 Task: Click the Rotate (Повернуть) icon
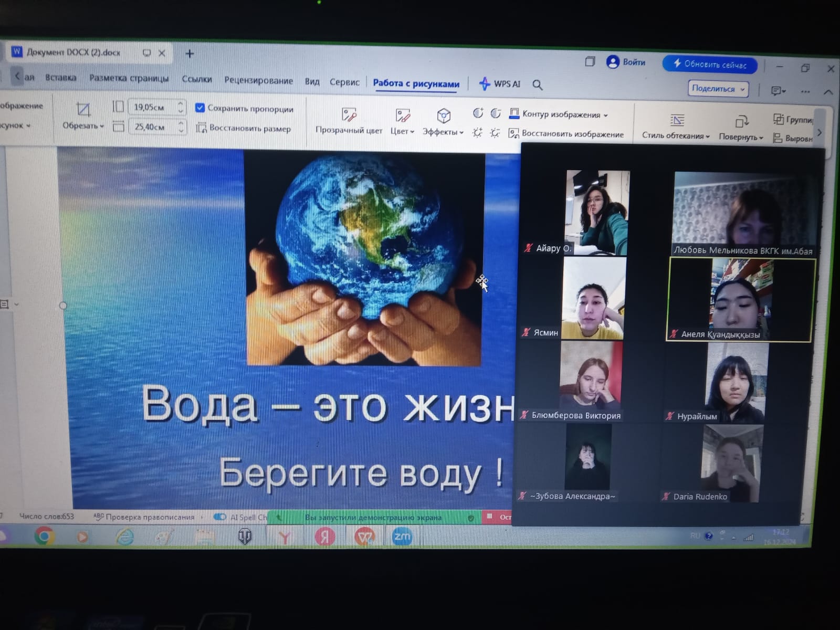click(x=741, y=122)
